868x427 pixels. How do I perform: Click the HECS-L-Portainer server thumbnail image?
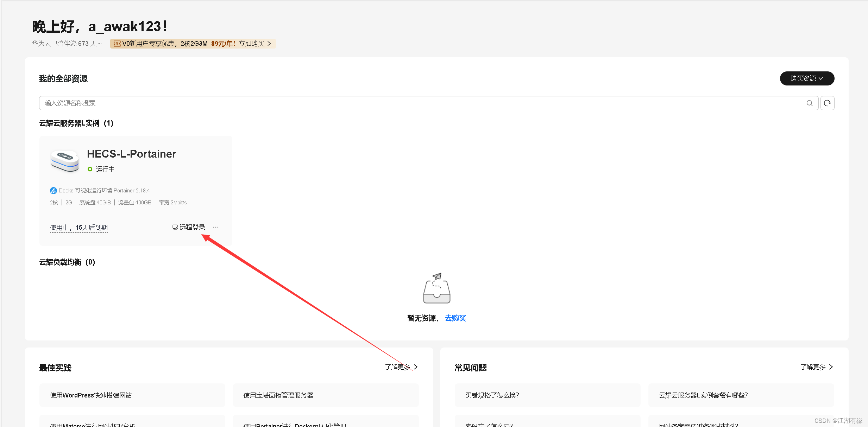[65, 160]
